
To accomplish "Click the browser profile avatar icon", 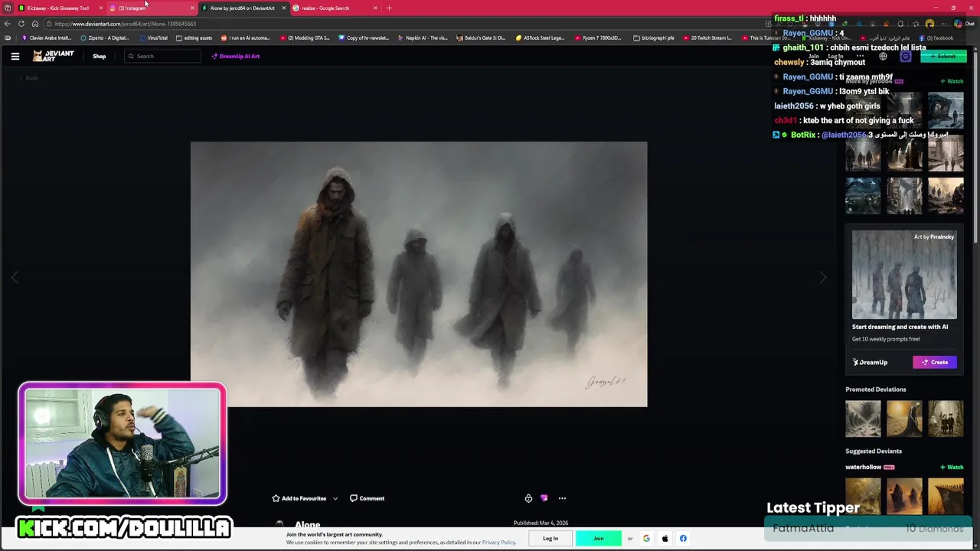I will (929, 24).
